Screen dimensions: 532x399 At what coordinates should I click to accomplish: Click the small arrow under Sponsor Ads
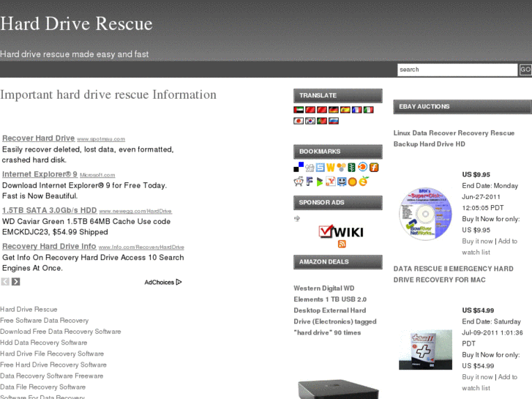tap(297, 218)
